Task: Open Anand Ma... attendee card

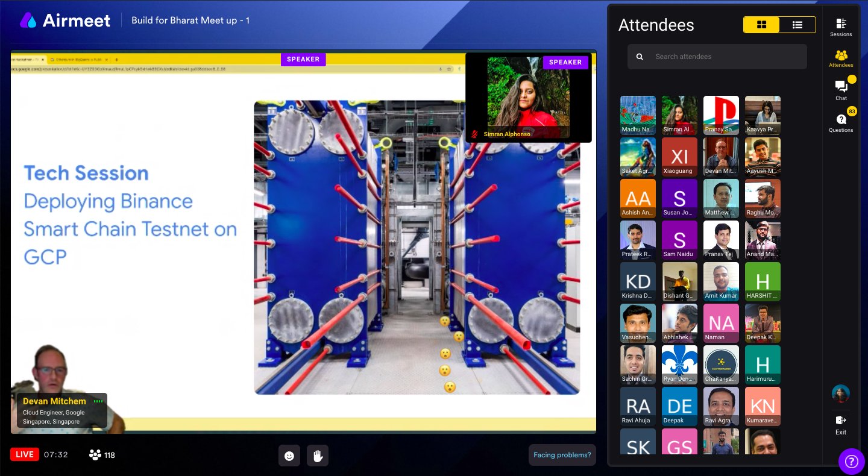Action: tap(763, 240)
